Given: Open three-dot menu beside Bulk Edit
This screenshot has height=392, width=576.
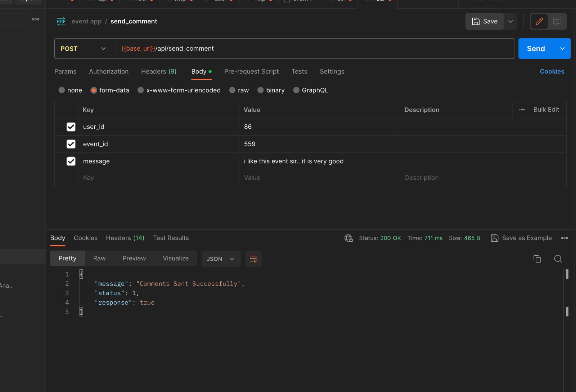Looking at the screenshot, I should (522, 110).
